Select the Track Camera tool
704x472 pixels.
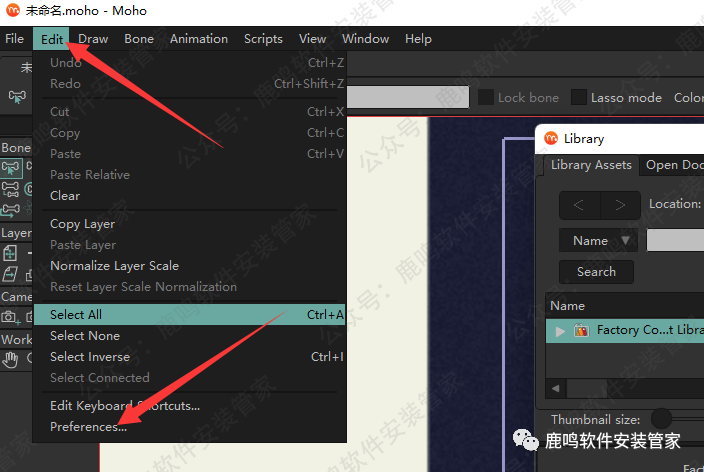[x=10, y=317]
